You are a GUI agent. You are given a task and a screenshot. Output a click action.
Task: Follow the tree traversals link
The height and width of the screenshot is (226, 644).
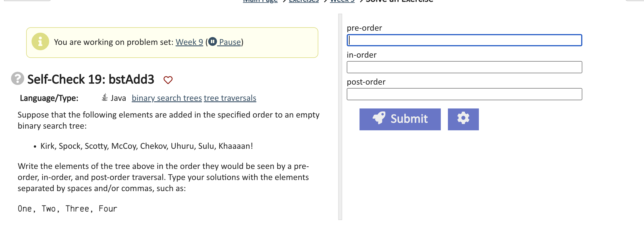point(230,98)
